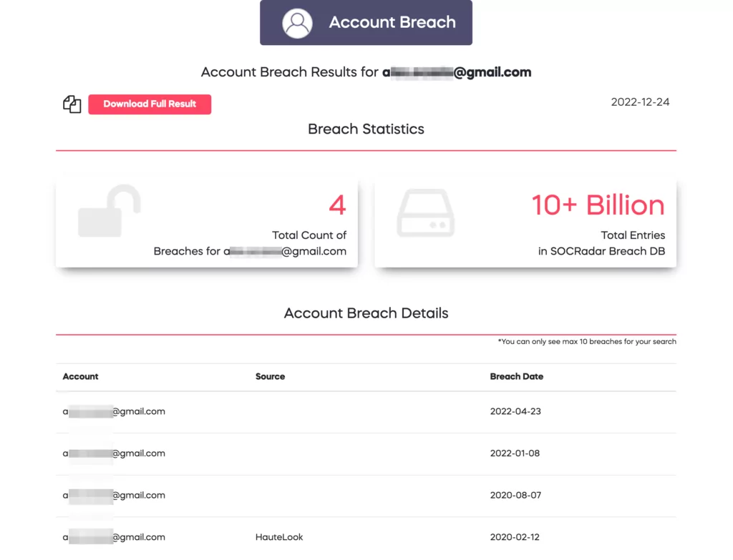
Task: Select breach date 2022-01-08
Action: pos(515,453)
